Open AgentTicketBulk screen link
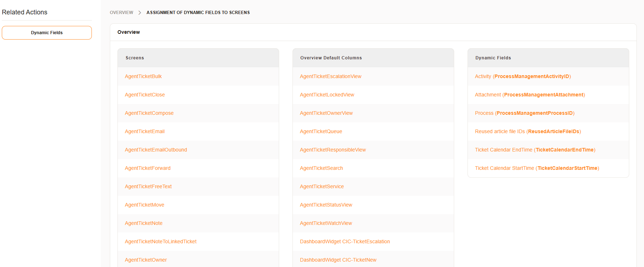This screenshot has height=267, width=644. coord(143,76)
